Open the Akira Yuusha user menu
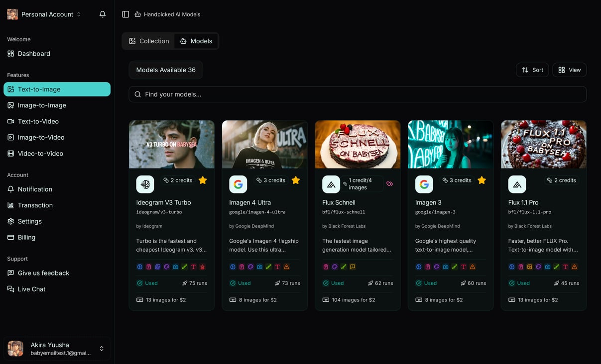 (x=57, y=349)
